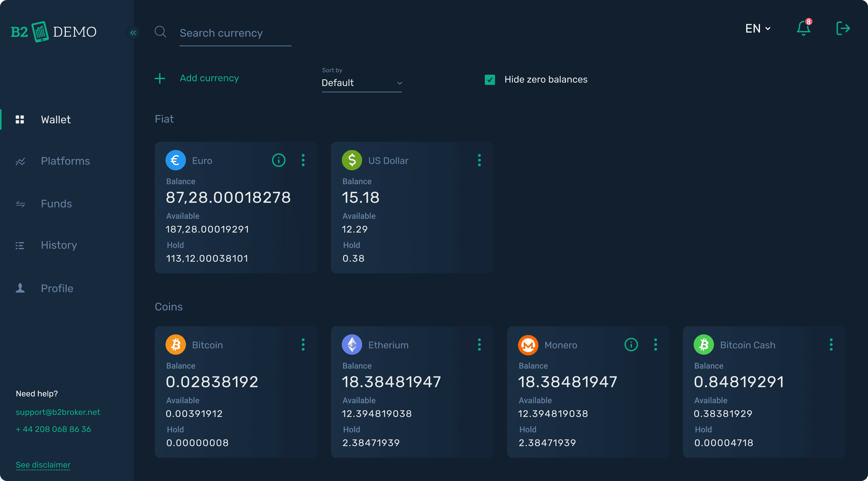
Task: Click the search magnifier icon
Action: [x=160, y=32]
